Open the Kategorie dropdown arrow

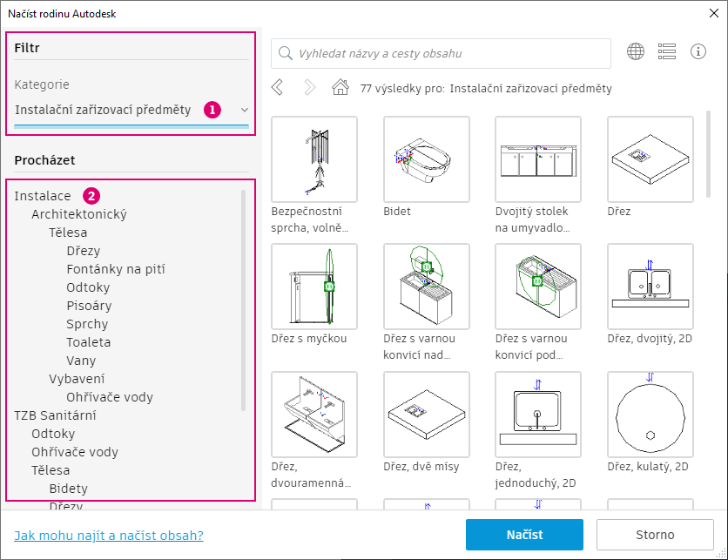click(245, 110)
